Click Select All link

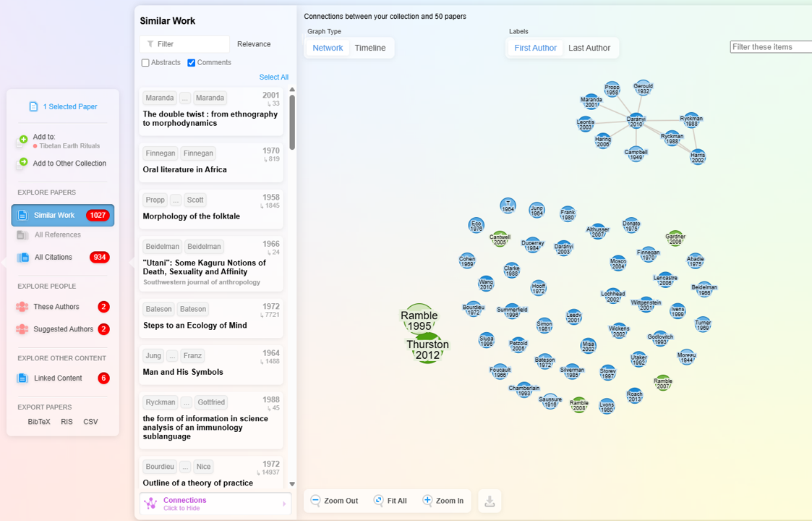coord(274,77)
